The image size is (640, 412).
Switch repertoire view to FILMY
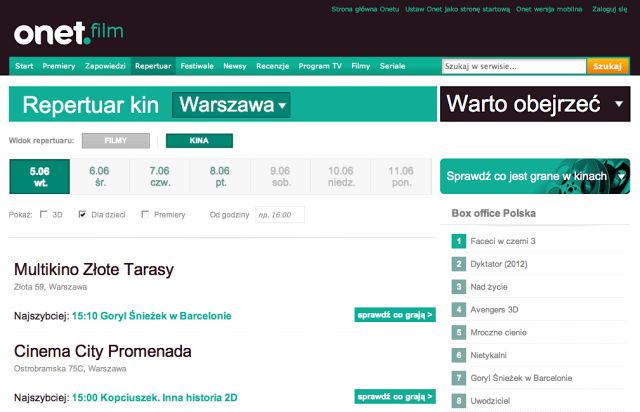[116, 141]
